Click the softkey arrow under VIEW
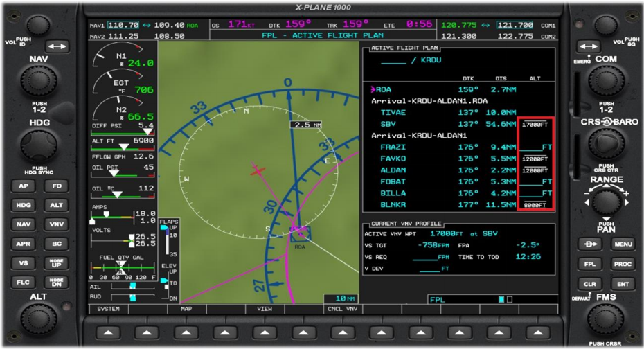Image resolution: width=644 pixels, height=349 pixels. tap(264, 332)
